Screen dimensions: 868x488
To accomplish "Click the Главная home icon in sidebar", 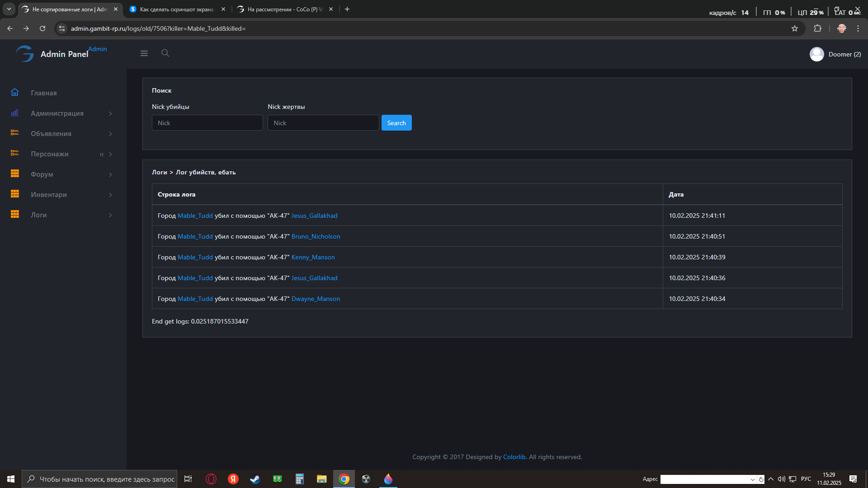I will [x=15, y=92].
